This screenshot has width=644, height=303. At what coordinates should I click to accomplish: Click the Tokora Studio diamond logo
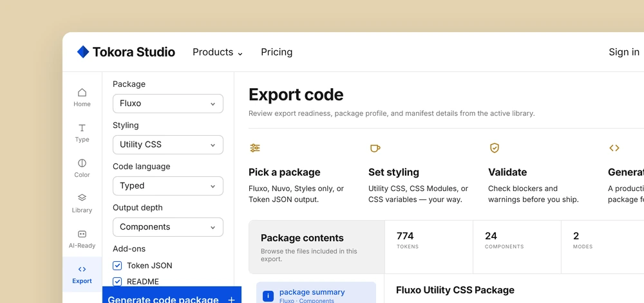[83, 52]
